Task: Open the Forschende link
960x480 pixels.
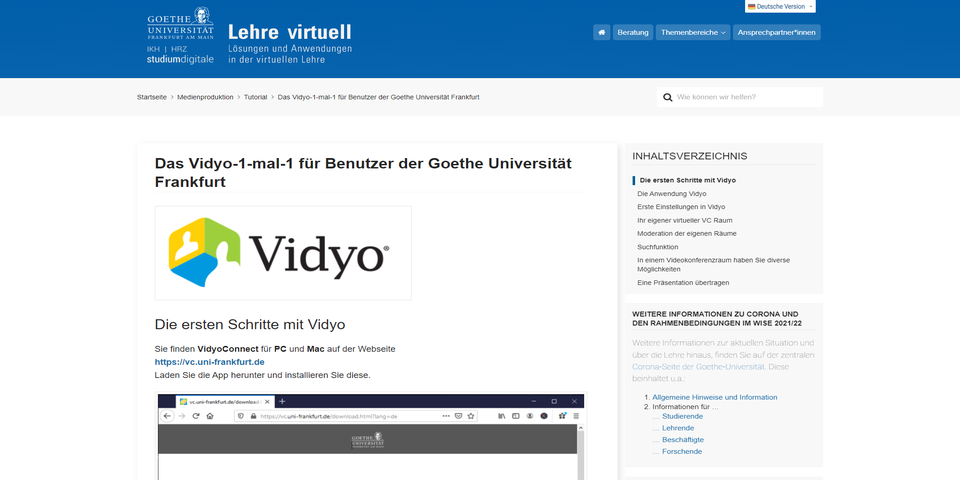Action: [682, 451]
